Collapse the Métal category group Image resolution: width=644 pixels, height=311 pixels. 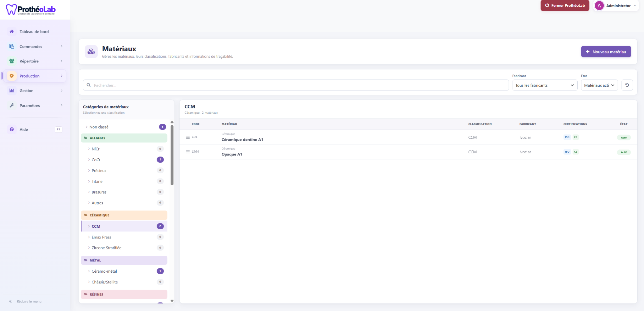click(x=124, y=260)
